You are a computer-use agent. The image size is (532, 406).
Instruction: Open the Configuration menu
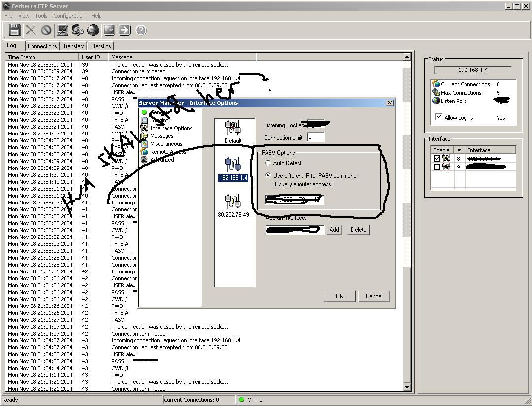click(x=69, y=16)
